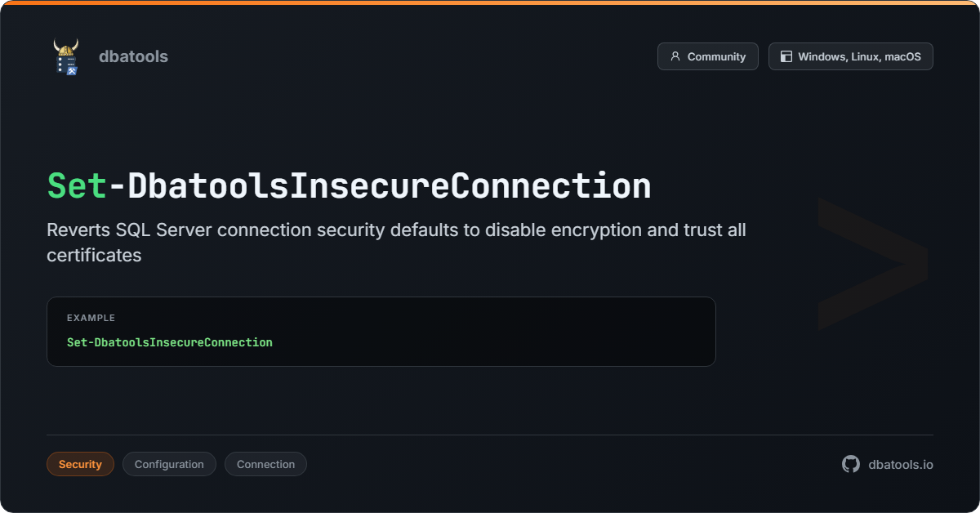Click the green "Set" prefix in title
The image size is (980, 513).
coord(77,186)
